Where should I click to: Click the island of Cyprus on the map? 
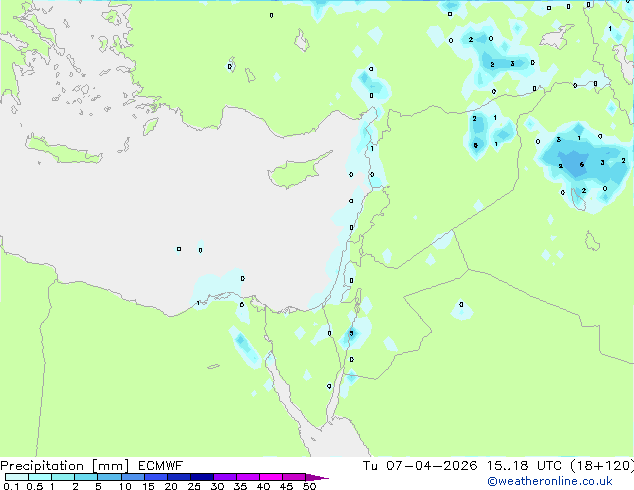293,174
